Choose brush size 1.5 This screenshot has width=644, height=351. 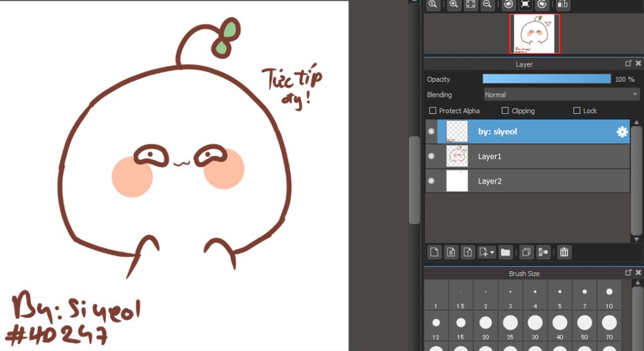pos(461,295)
